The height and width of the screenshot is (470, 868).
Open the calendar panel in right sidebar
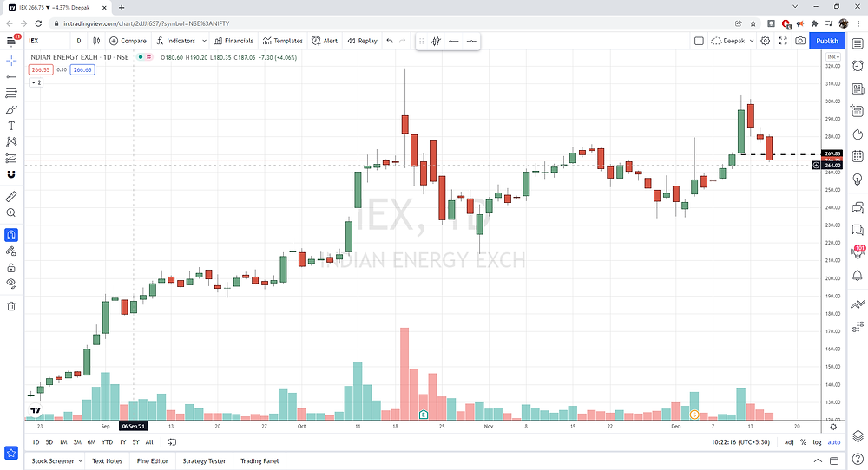(858, 156)
